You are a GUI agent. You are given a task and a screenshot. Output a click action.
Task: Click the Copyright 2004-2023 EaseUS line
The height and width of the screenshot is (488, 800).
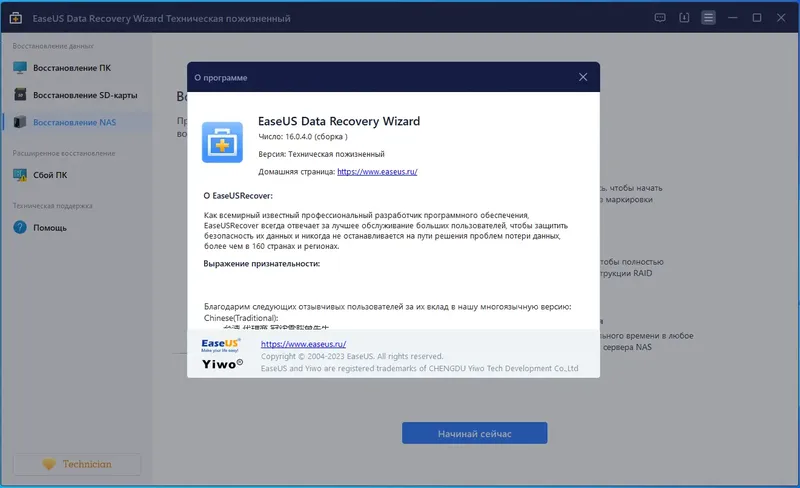[352, 356]
